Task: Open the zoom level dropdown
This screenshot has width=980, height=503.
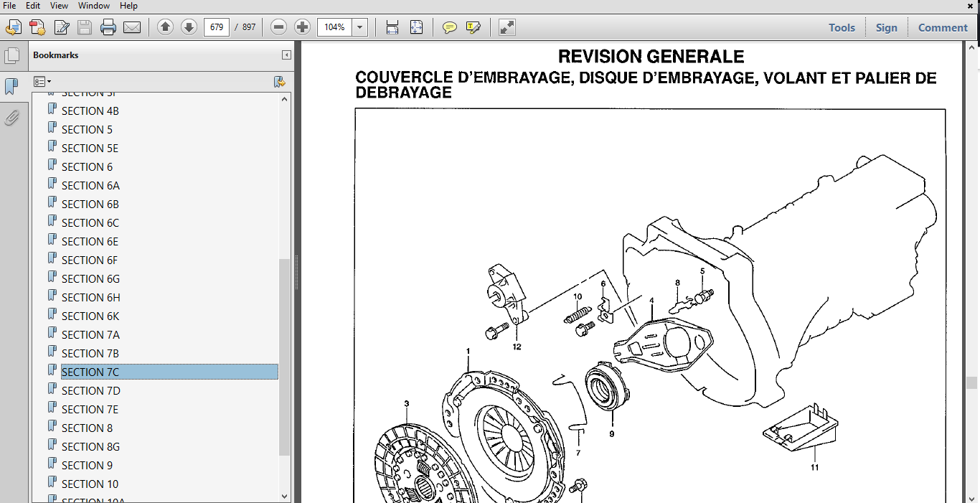Action: (358, 27)
